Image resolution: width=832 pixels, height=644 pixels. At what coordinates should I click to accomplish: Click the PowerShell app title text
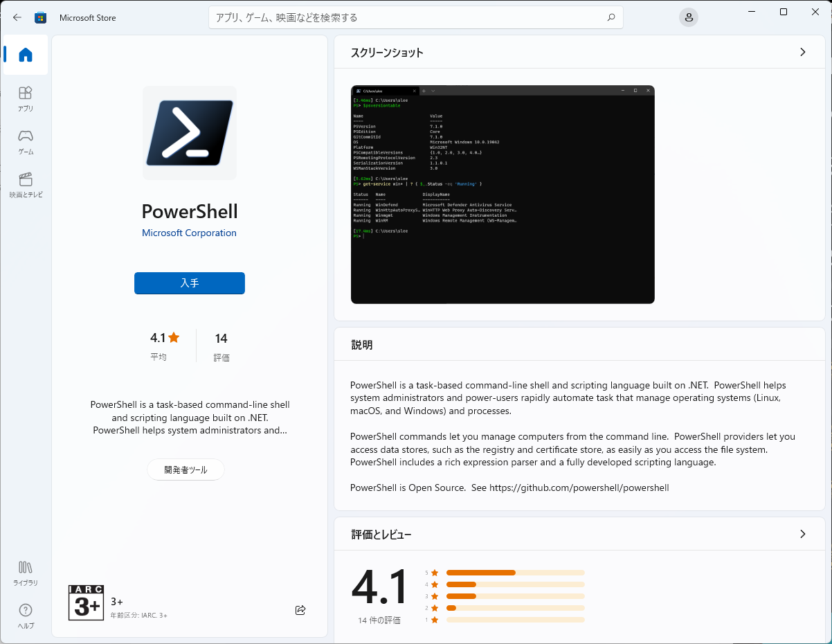190,211
